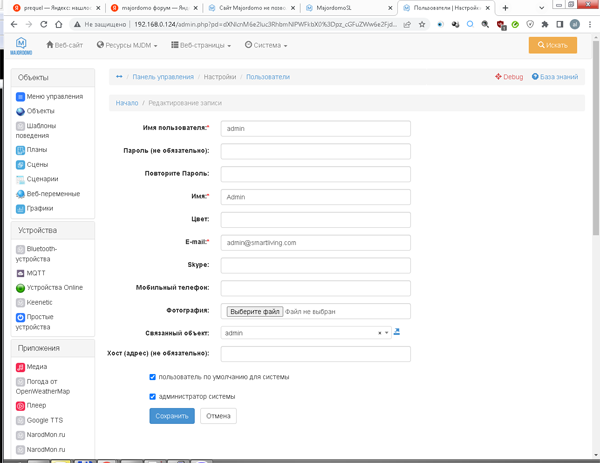The width and height of the screenshot is (600, 463).
Task: Open the MQTT module from sidebar
Action: click(x=38, y=272)
